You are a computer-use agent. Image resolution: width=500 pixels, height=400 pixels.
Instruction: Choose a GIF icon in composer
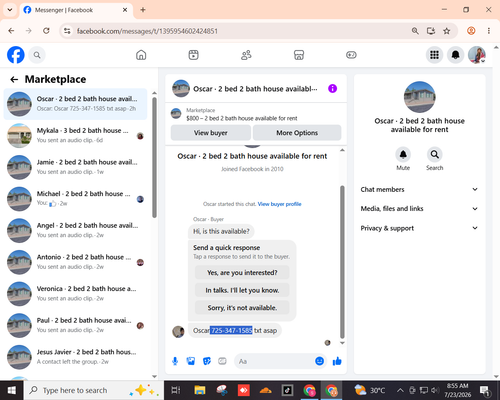[x=222, y=361]
